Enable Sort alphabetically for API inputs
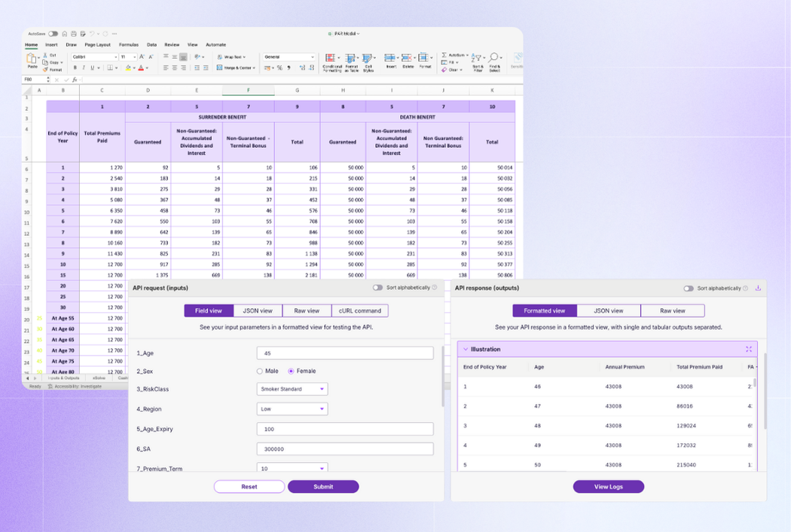 (x=377, y=288)
